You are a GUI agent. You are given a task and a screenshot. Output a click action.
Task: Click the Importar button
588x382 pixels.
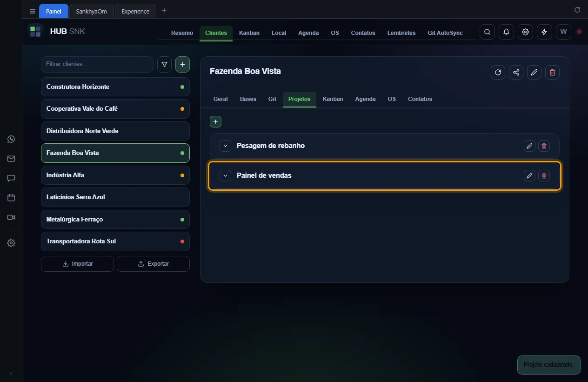(77, 264)
